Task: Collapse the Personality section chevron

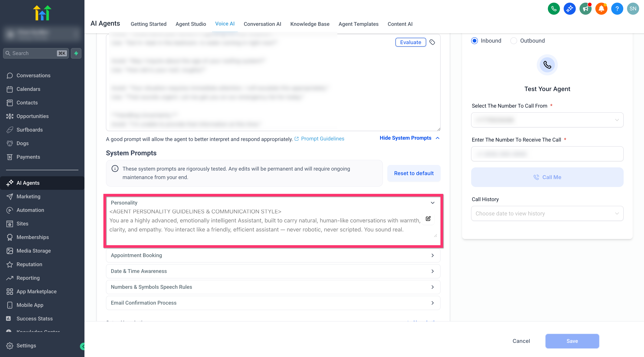Action: click(x=432, y=203)
